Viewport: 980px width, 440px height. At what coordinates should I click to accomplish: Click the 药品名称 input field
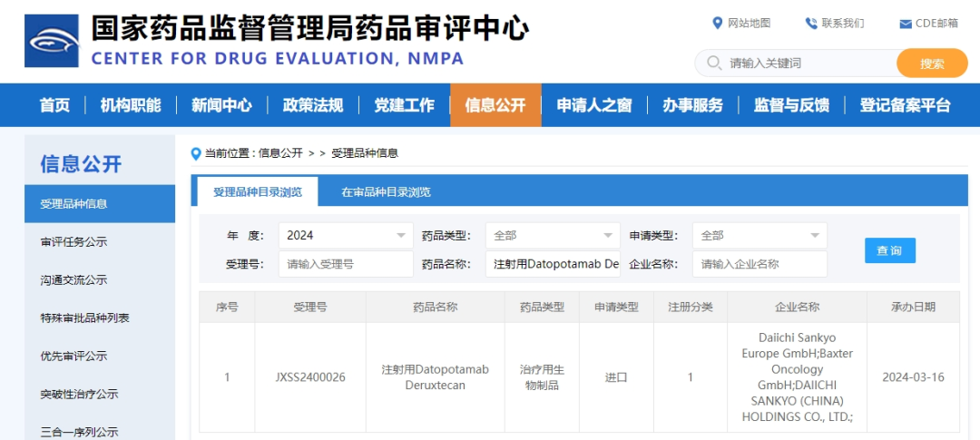click(554, 264)
